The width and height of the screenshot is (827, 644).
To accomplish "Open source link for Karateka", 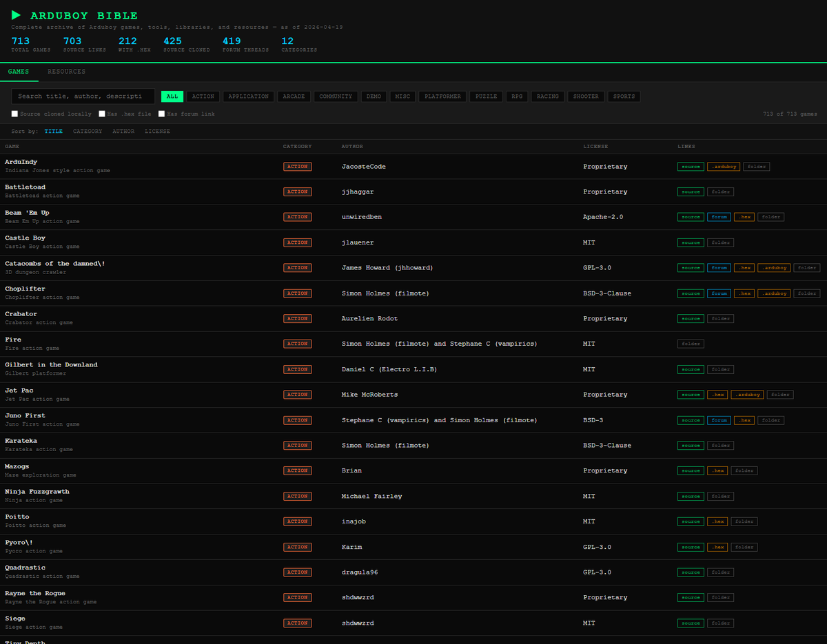I will (x=691, y=446).
